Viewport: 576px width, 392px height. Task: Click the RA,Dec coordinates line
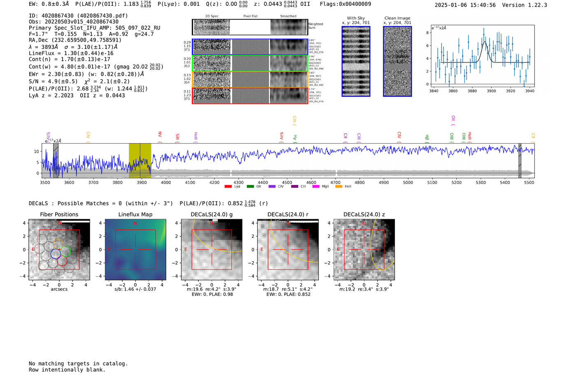(x=75, y=40)
